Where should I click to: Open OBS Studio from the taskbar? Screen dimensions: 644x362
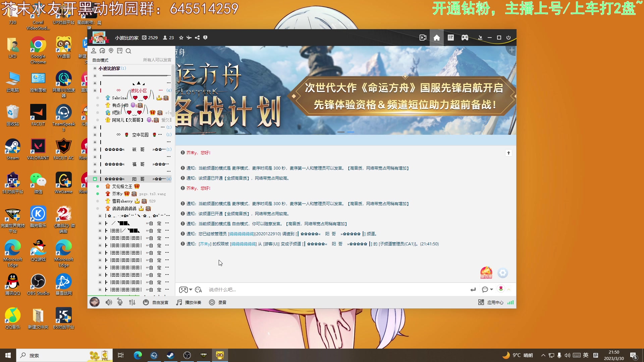(187, 355)
